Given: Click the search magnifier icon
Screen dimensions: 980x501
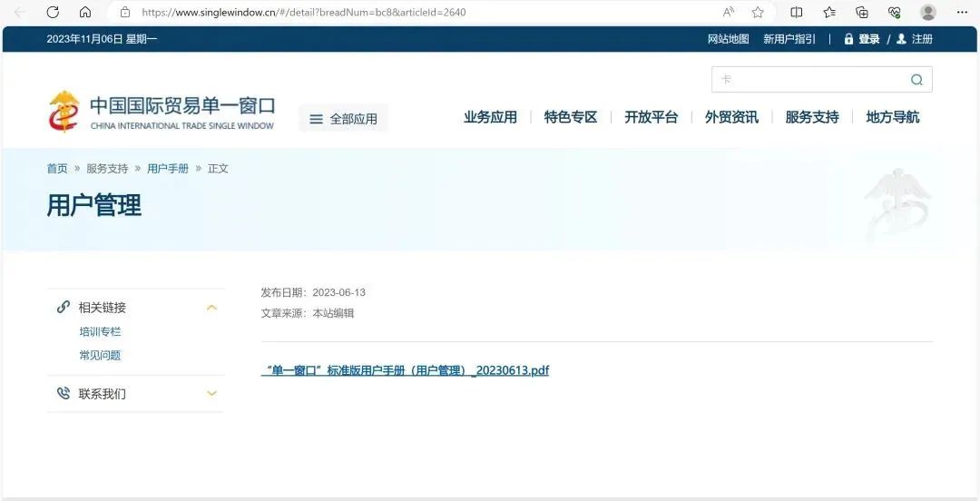Looking at the screenshot, I should [916, 80].
